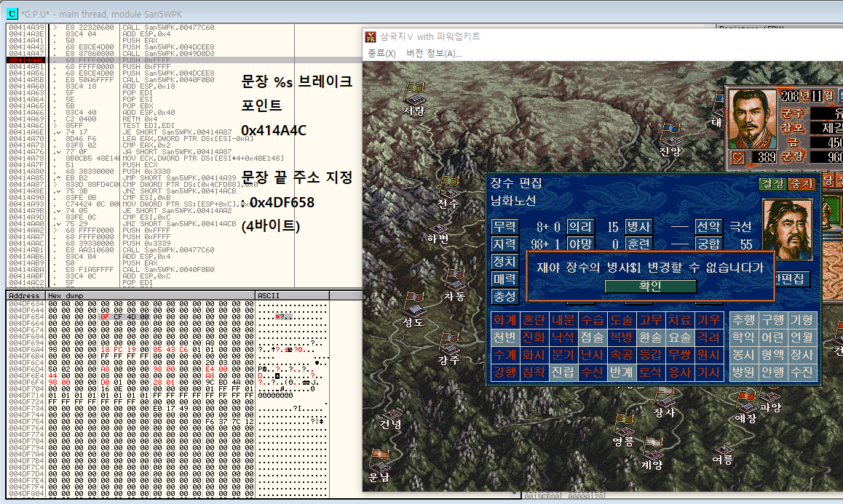Click the OllyDbg title bar icon

click(x=12, y=14)
